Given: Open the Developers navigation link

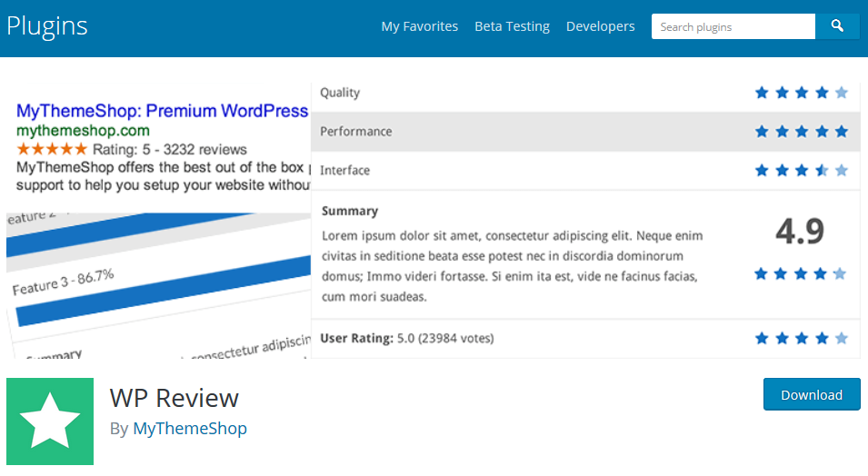Looking at the screenshot, I should point(600,26).
